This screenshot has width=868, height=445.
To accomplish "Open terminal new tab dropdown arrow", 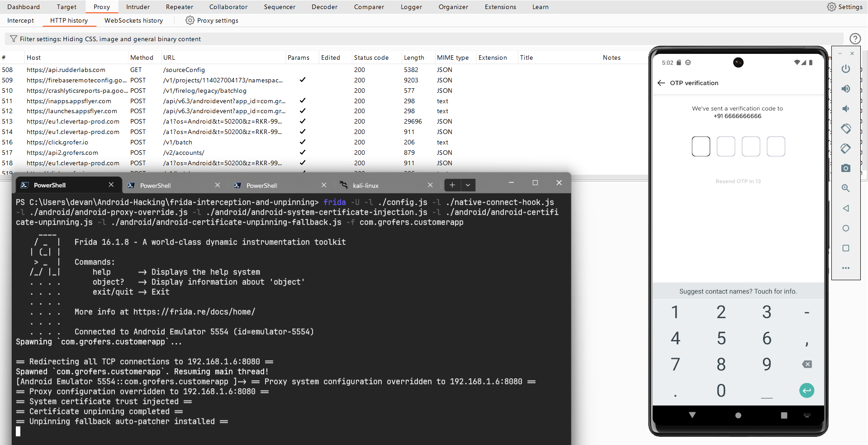I will (x=468, y=185).
